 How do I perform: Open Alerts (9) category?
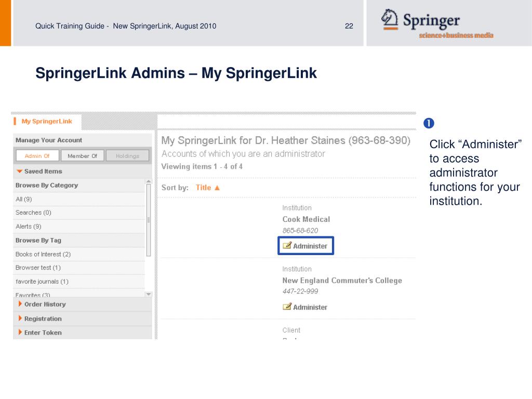[29, 227]
